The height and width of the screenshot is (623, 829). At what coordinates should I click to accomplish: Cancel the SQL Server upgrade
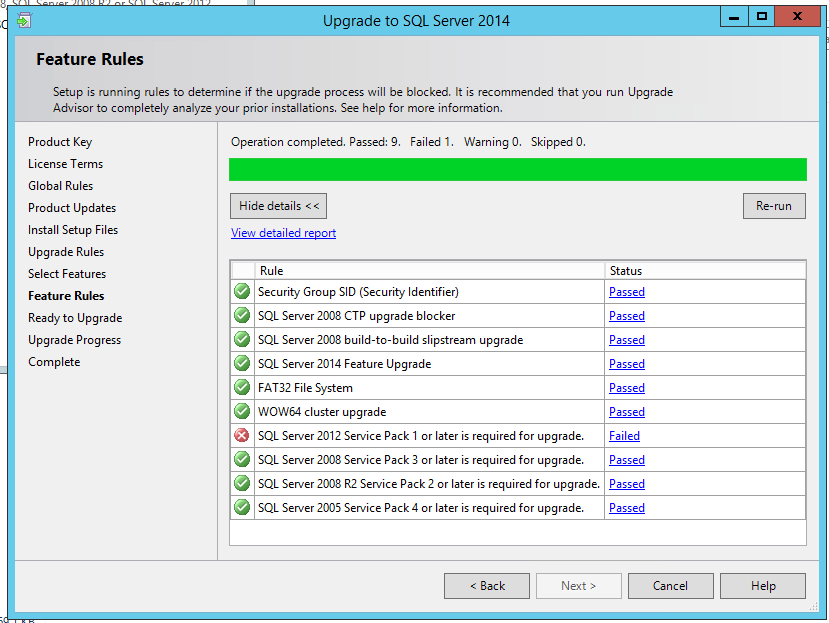[670, 586]
